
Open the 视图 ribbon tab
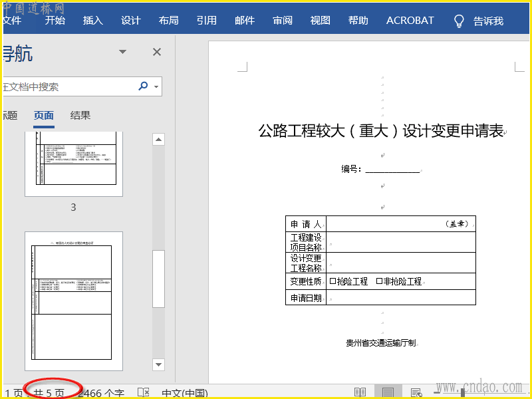(321, 21)
